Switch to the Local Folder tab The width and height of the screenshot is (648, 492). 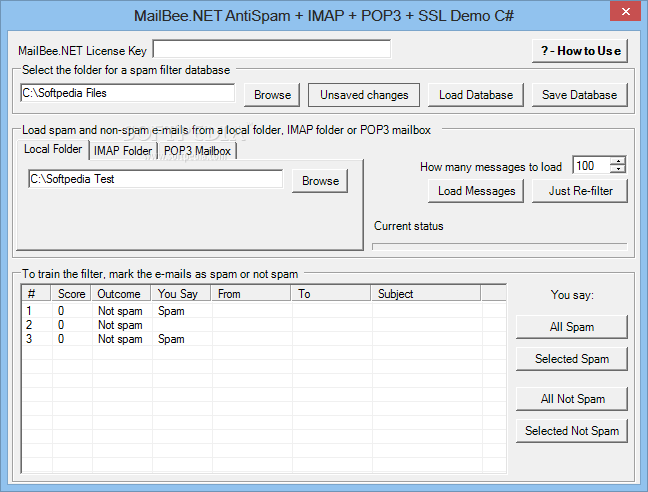click(53, 149)
